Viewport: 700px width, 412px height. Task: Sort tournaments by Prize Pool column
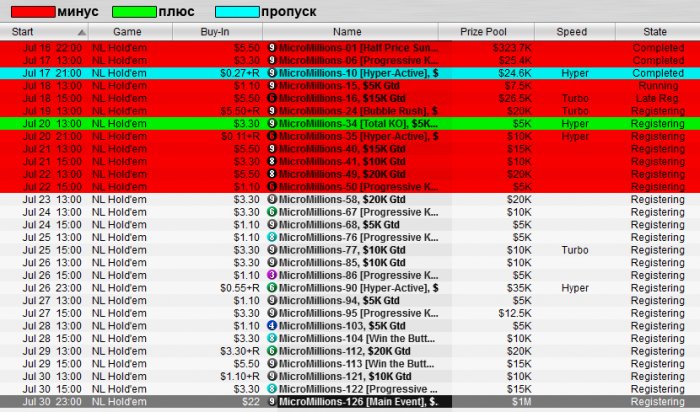pyautogui.click(x=483, y=32)
